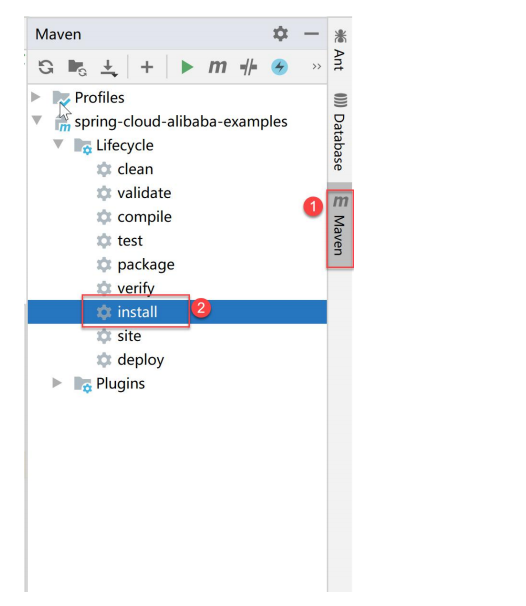Show more toolbar actions via double chevron
Viewport: 526px width, 606px height.
point(317,66)
